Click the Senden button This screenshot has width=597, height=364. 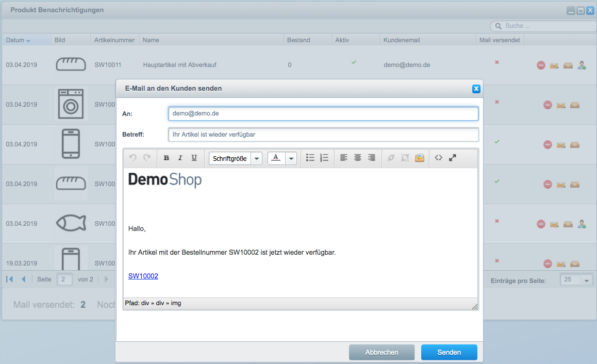click(449, 352)
